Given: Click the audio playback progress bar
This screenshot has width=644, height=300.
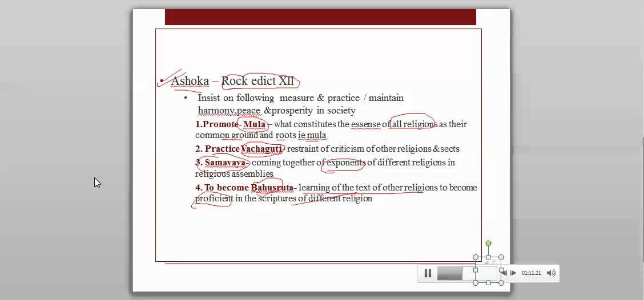Looking at the screenshot, I should [x=468, y=273].
